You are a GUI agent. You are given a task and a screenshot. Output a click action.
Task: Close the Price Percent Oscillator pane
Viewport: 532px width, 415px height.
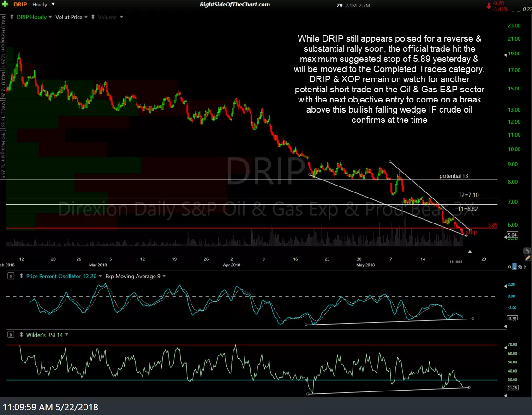coord(11,276)
